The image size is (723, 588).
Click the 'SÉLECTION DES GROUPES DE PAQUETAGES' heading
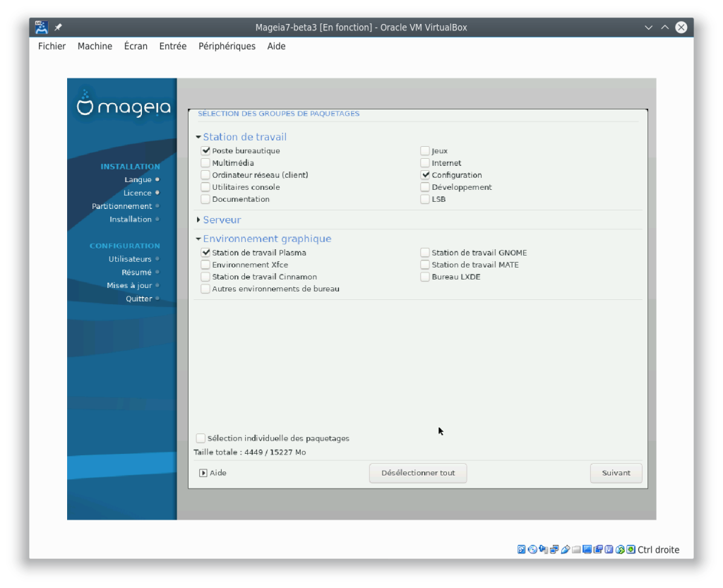point(278,114)
